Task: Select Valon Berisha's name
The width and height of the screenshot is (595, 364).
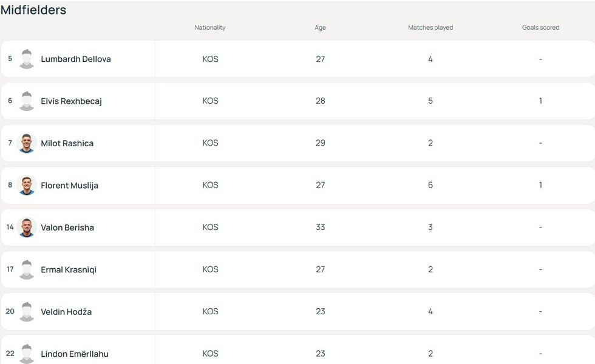Action: (x=67, y=228)
